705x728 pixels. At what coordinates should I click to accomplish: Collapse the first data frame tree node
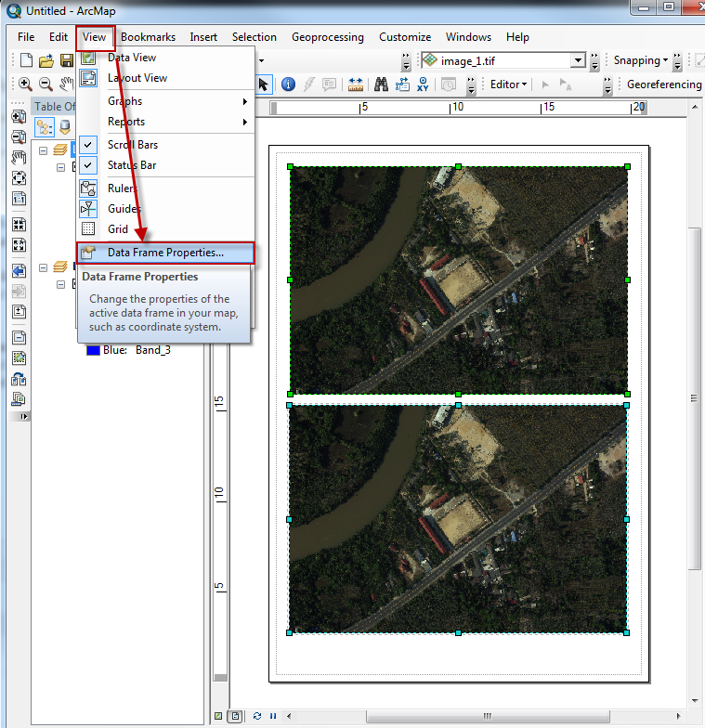[43, 150]
